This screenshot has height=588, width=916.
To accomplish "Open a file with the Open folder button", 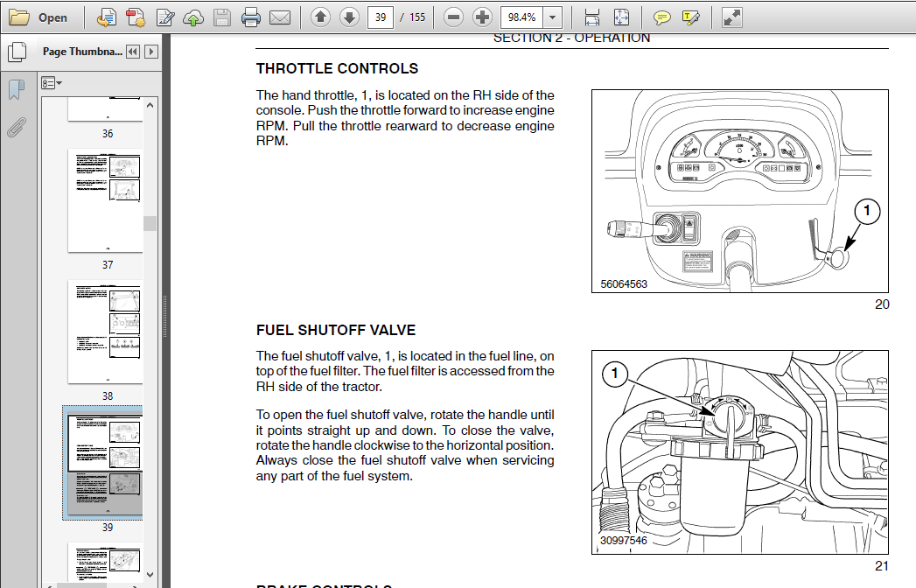I will click(38, 17).
